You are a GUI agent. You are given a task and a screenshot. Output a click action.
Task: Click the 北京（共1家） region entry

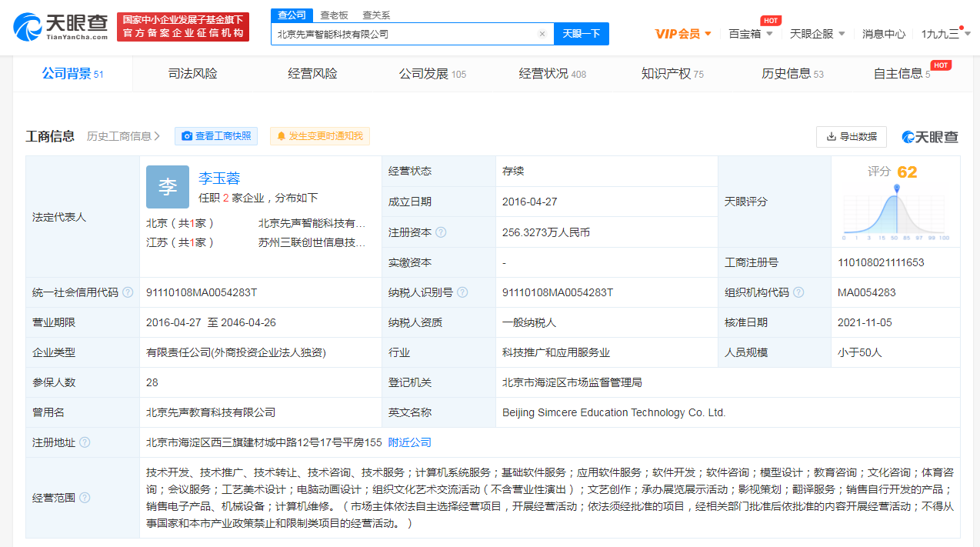click(x=180, y=223)
